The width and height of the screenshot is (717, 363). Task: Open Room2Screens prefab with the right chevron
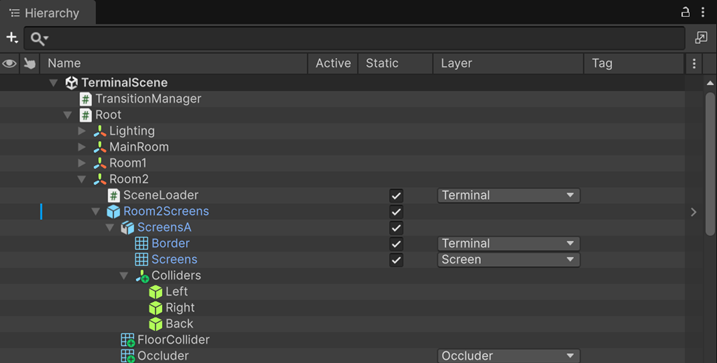[694, 212]
